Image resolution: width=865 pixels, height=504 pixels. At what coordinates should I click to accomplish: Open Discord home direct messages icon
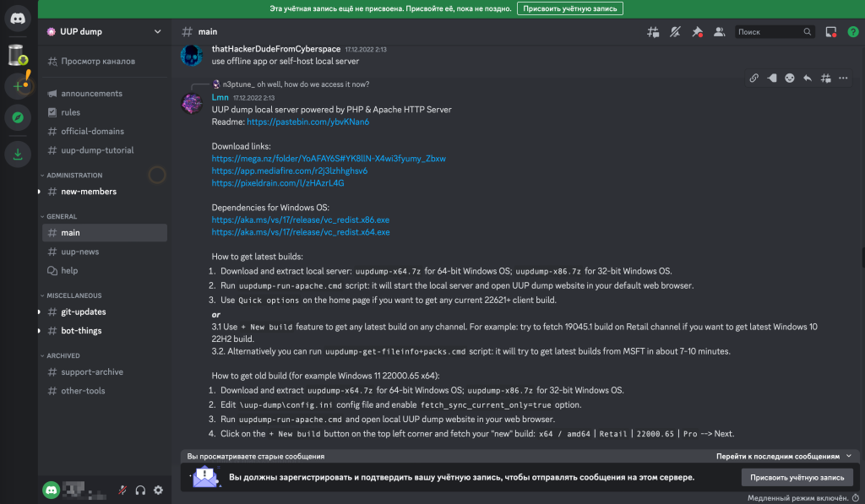18,19
